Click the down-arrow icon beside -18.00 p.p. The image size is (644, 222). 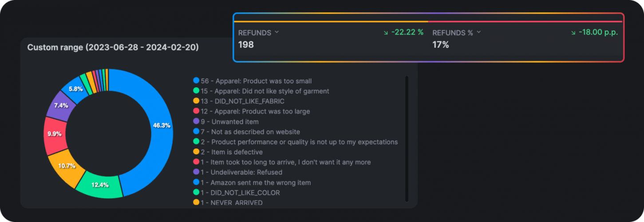pos(573,32)
